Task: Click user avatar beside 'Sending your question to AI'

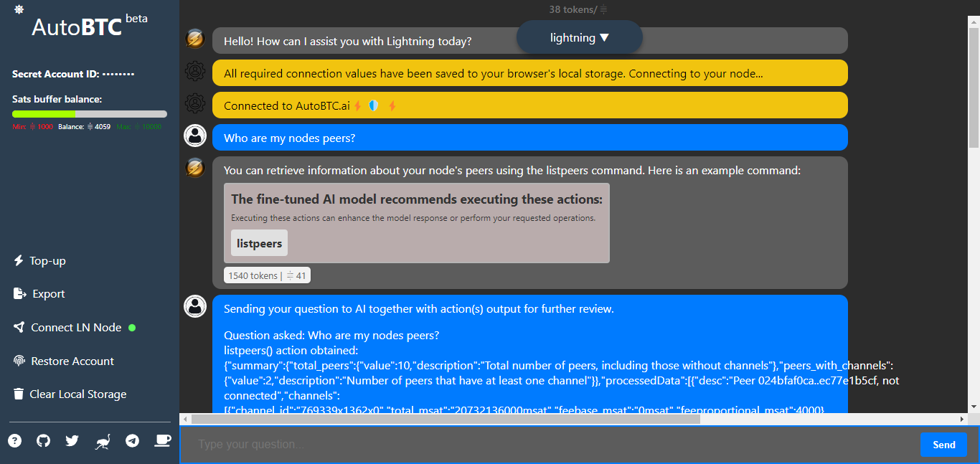Action: [195, 306]
